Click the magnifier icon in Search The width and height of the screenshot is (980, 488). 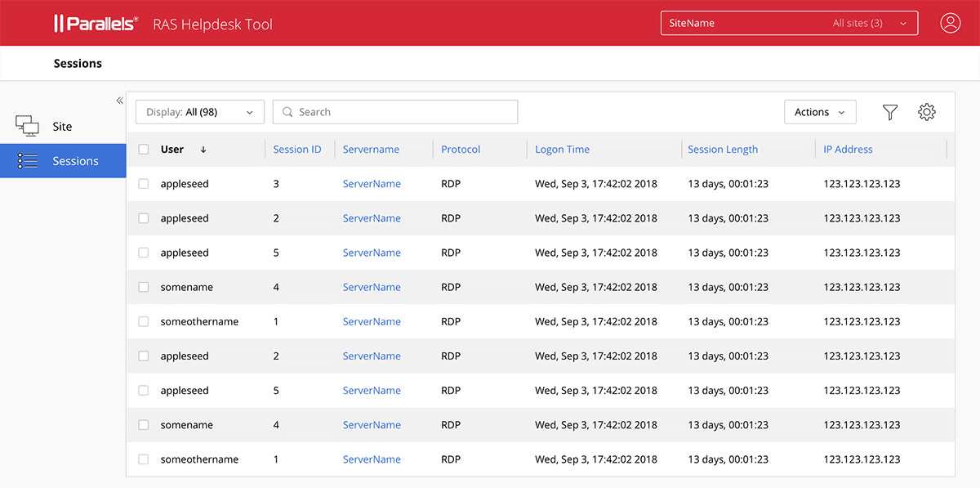click(x=287, y=112)
